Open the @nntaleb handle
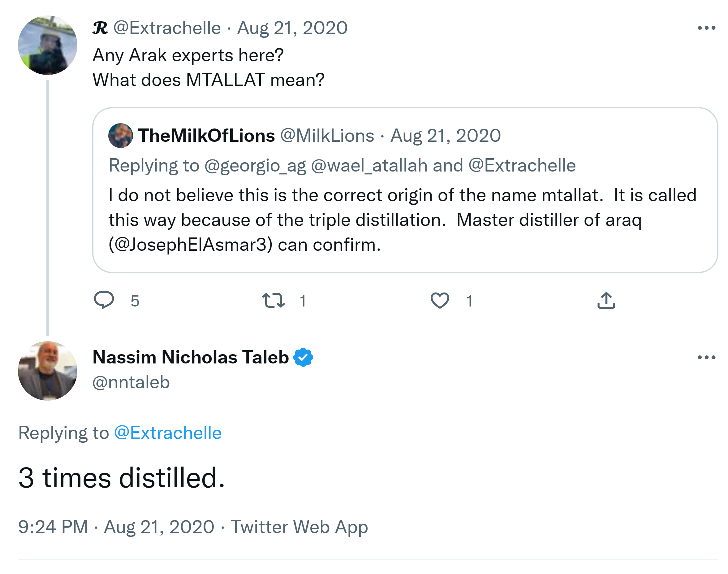 [x=131, y=382]
